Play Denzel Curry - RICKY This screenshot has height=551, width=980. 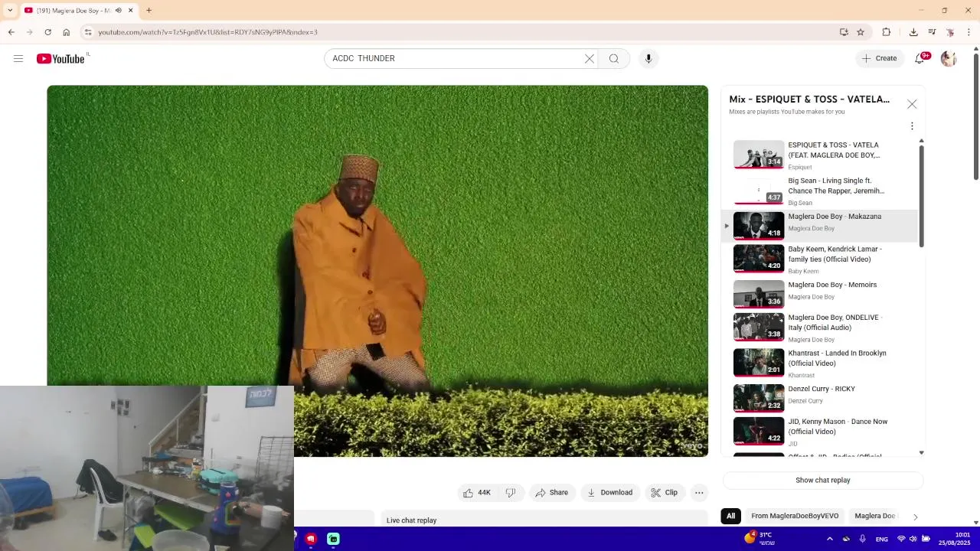coord(819,398)
